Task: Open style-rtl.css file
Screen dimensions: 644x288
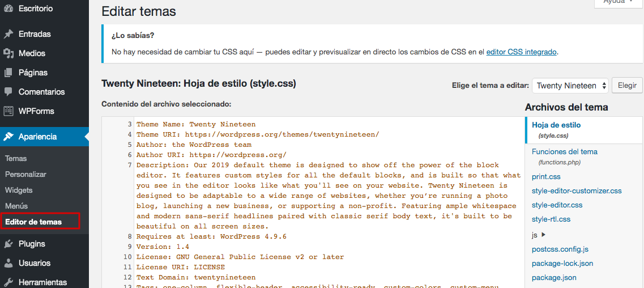Action: coord(551,219)
